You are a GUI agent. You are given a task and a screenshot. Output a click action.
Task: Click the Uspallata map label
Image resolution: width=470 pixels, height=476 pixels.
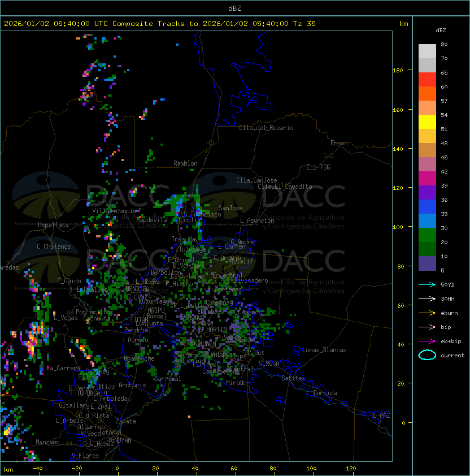tap(53, 225)
